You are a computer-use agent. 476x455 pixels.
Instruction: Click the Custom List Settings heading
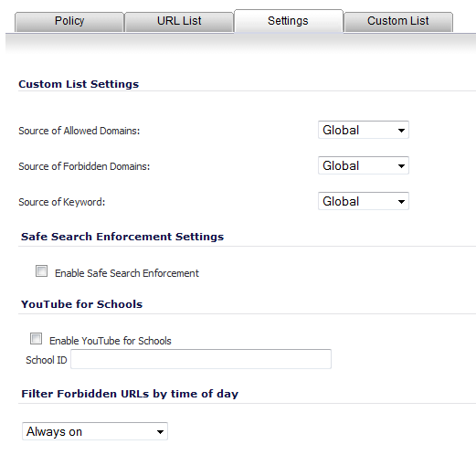click(79, 84)
